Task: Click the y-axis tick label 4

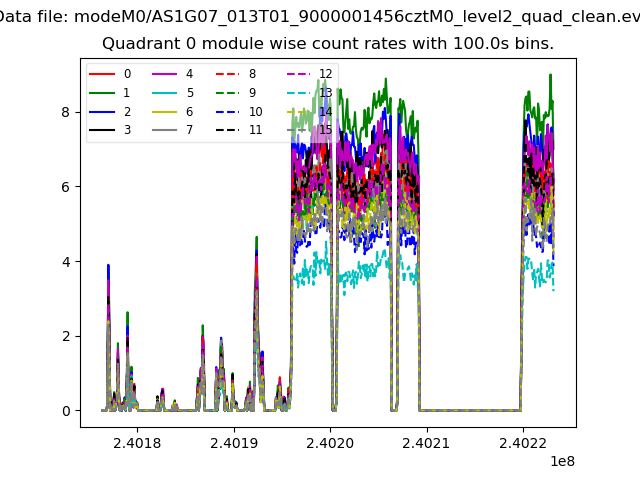Action: (x=64, y=261)
